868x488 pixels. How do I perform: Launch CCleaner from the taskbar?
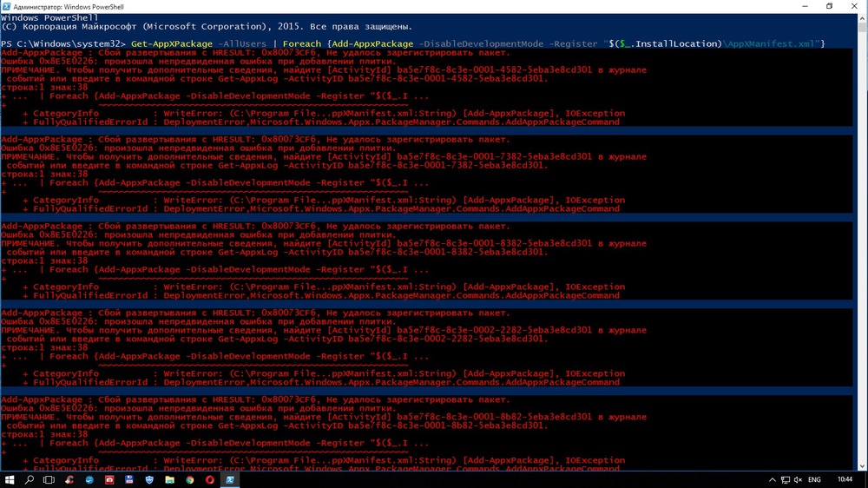point(69,479)
